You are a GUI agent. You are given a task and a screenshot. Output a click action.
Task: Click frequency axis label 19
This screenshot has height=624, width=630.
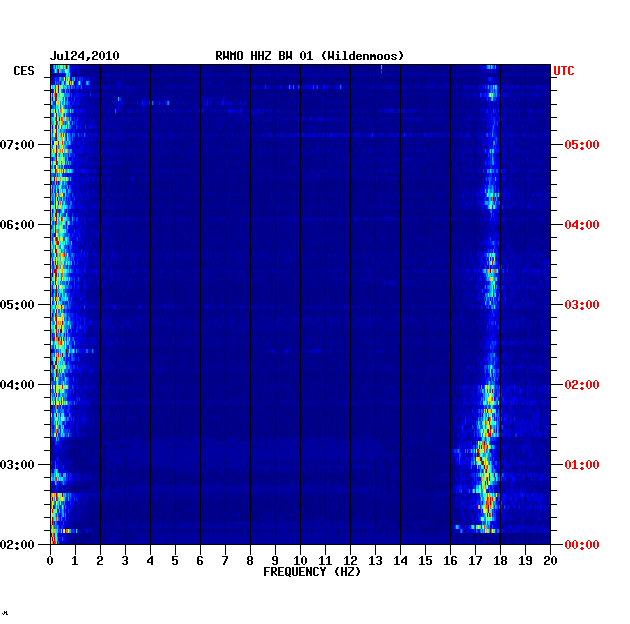coord(525,561)
